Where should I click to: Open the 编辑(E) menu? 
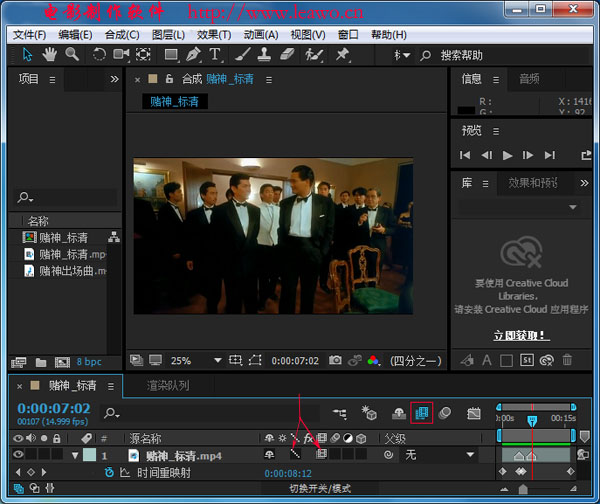pos(75,35)
